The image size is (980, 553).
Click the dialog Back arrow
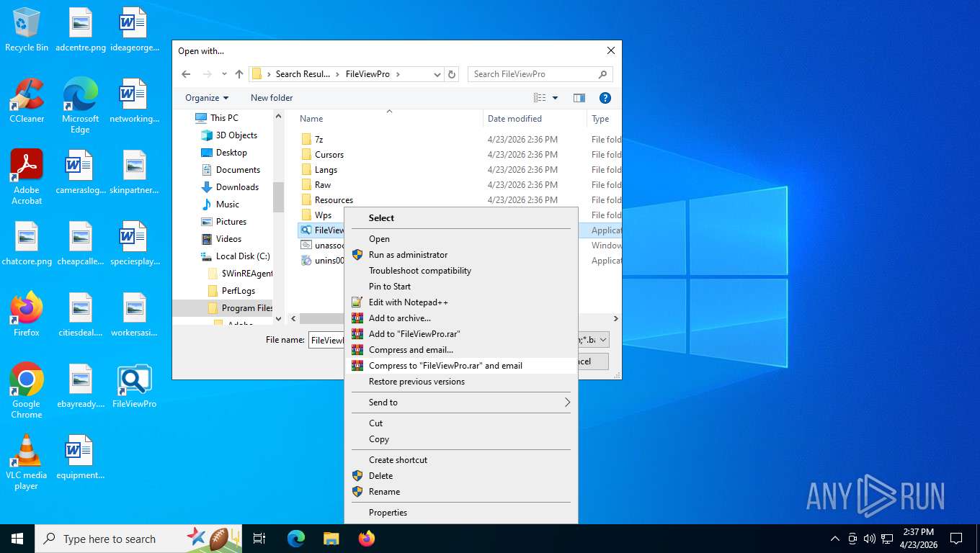(x=186, y=74)
